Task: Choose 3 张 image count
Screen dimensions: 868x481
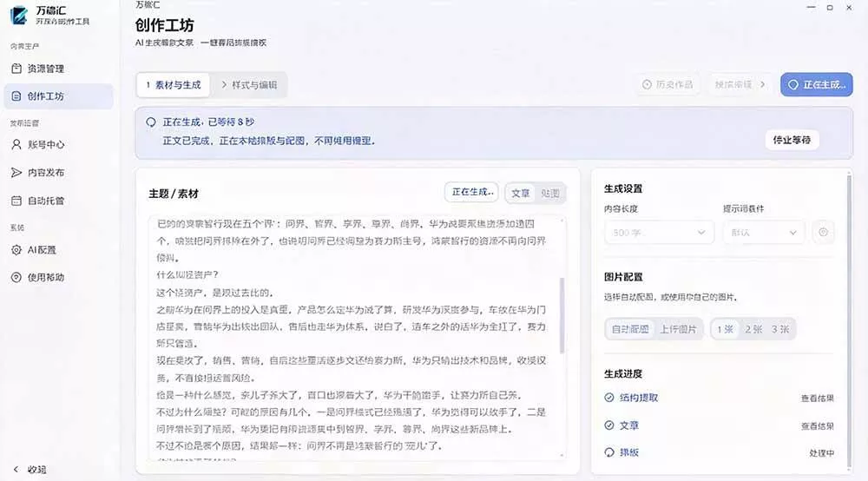Action: [780, 329]
